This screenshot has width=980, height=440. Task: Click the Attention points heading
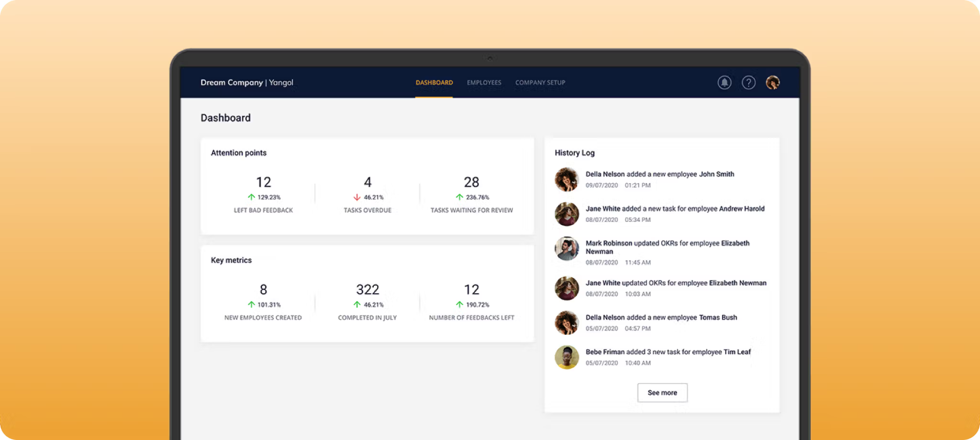coord(239,153)
